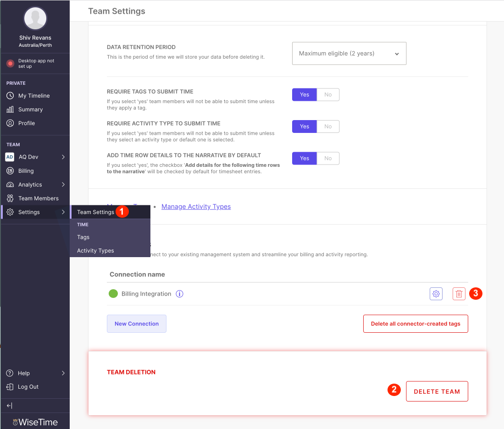Open the Data Retention Period dropdown
Screen dimensions: 504x429
click(x=349, y=53)
